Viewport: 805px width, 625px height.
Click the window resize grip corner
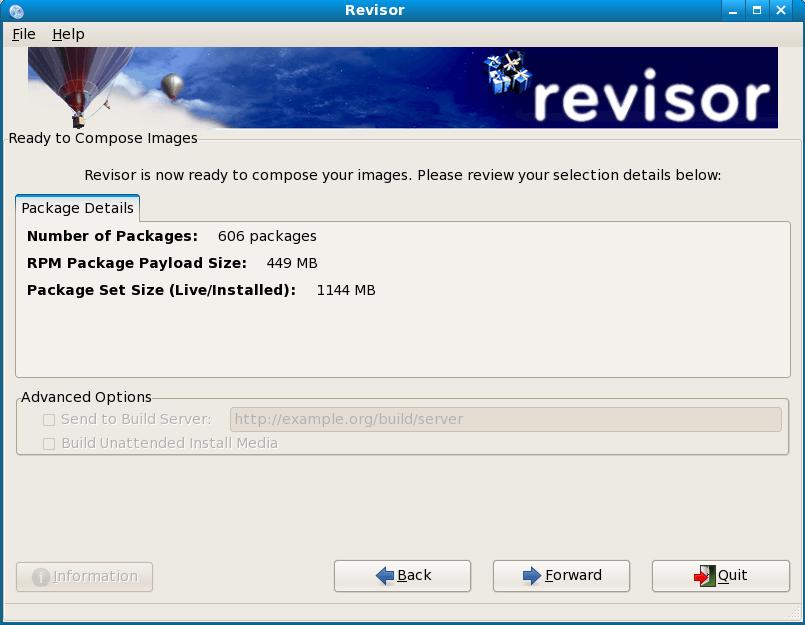[795, 614]
